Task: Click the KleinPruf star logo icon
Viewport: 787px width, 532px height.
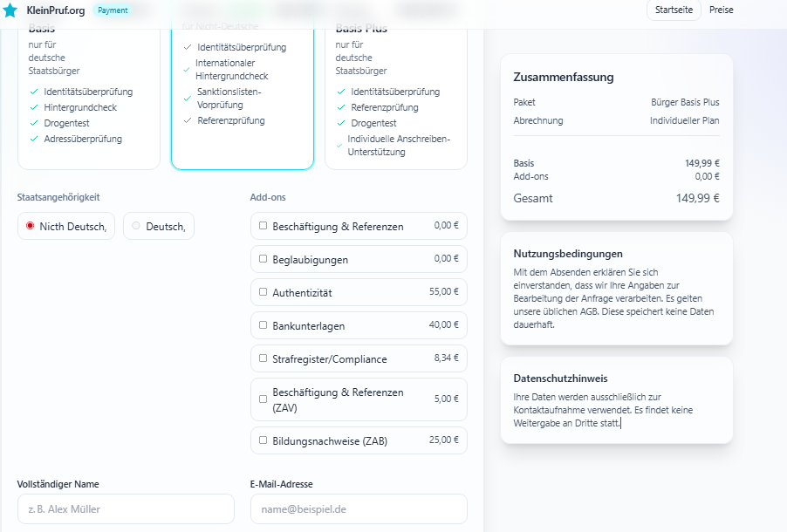Action: point(10,10)
